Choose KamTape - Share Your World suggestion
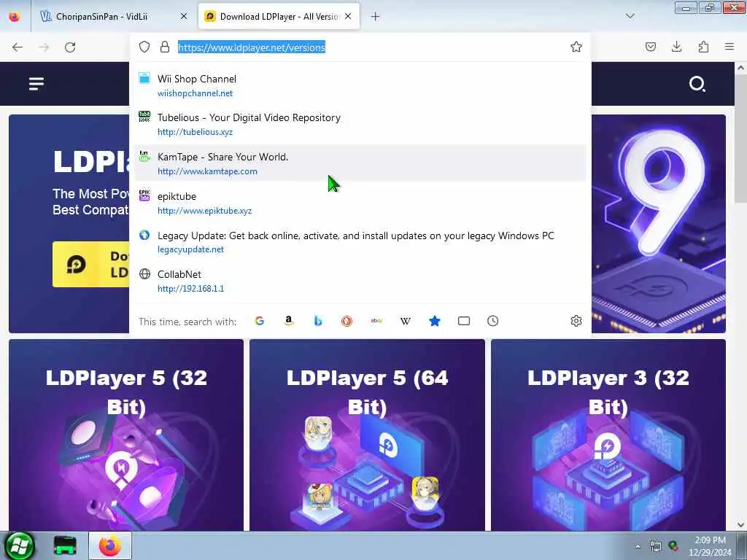This screenshot has width=747, height=560. (x=360, y=163)
